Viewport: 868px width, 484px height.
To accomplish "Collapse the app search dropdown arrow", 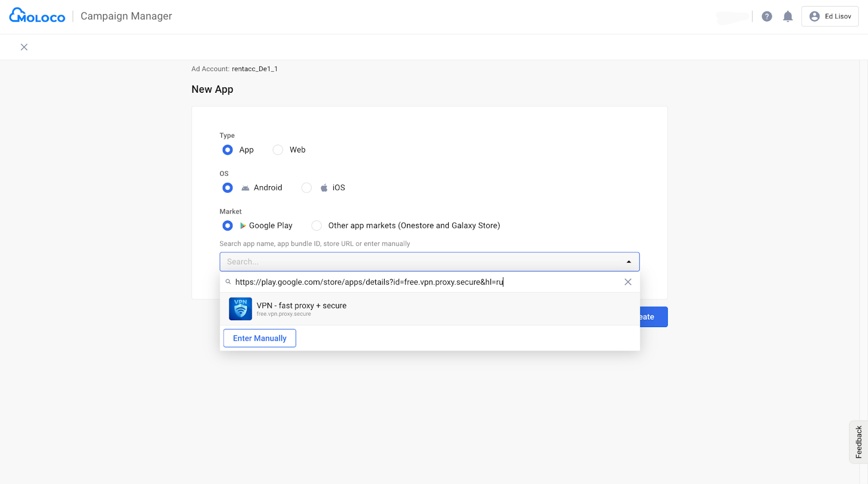I will pos(629,262).
